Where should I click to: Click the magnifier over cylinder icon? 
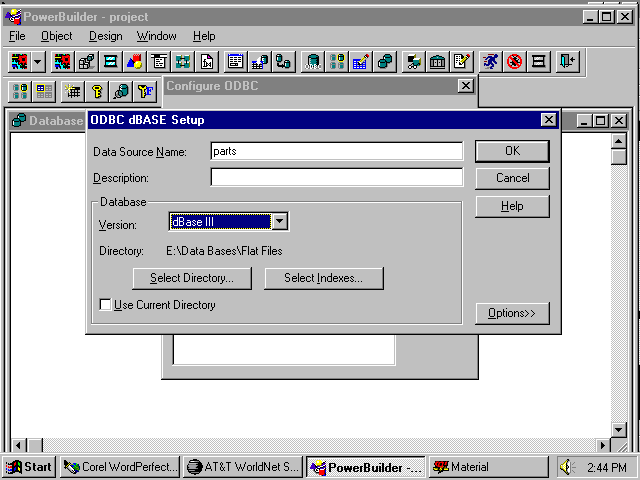coord(121,91)
